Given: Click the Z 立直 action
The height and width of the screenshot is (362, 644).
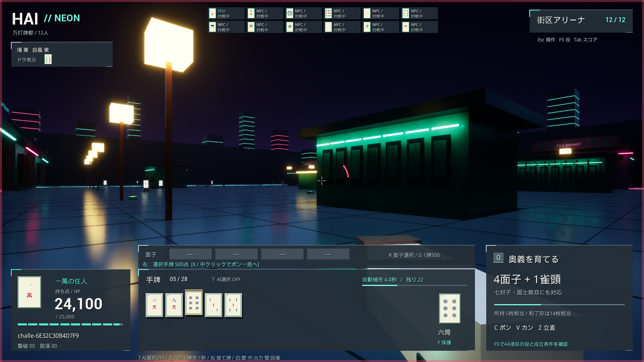Looking at the screenshot, I should click(547, 328).
